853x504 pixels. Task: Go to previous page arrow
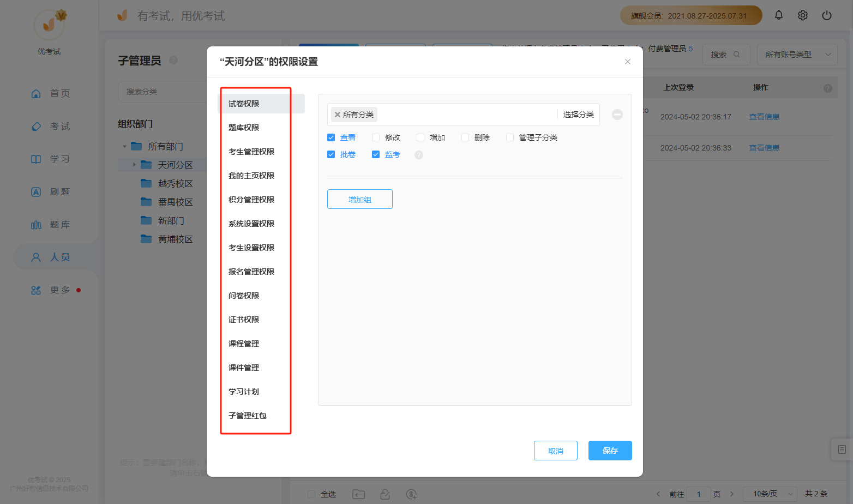pyautogui.click(x=658, y=494)
